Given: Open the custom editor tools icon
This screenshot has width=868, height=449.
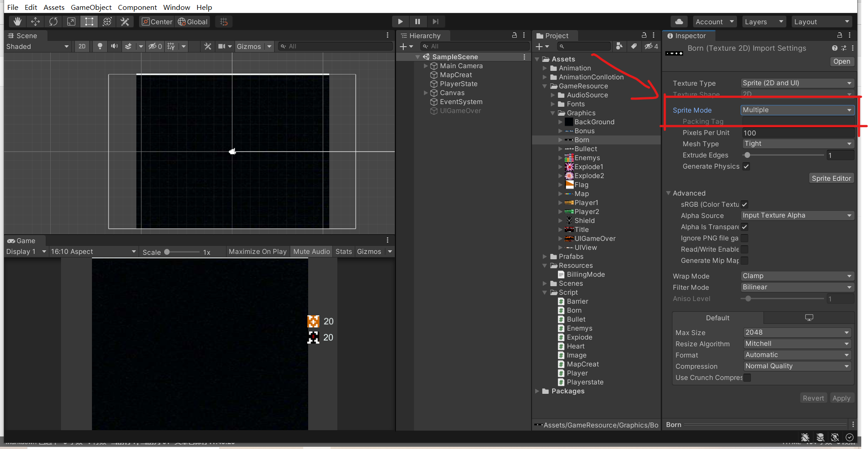Looking at the screenshot, I should [125, 22].
